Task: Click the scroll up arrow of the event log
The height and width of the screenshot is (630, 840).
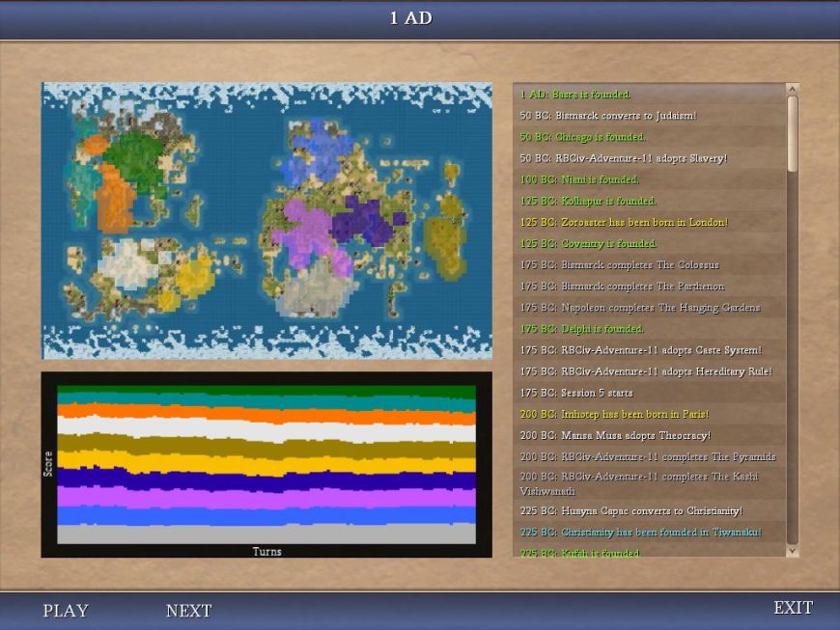Action: click(x=793, y=89)
